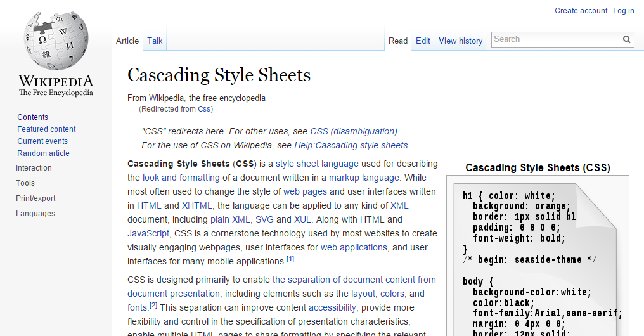Open the accessibility link
This screenshot has height=336, width=644.
pos(332,307)
